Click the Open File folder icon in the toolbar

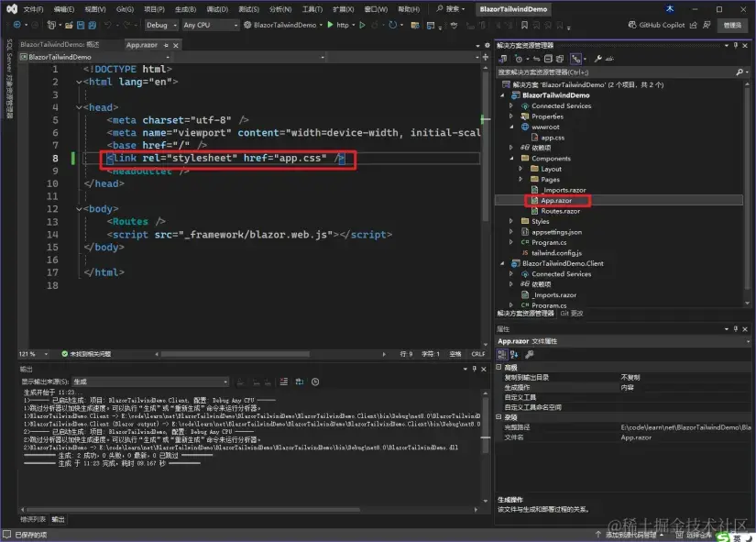pos(69,25)
